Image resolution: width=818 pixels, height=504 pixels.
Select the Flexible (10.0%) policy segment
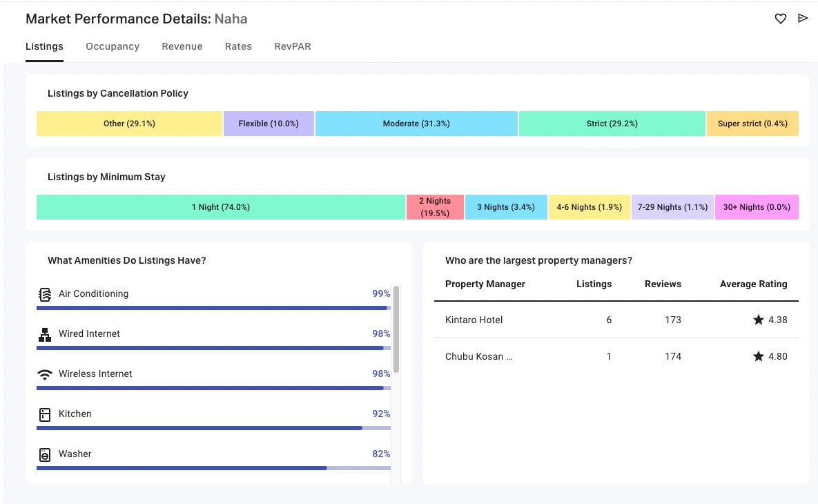pos(269,124)
